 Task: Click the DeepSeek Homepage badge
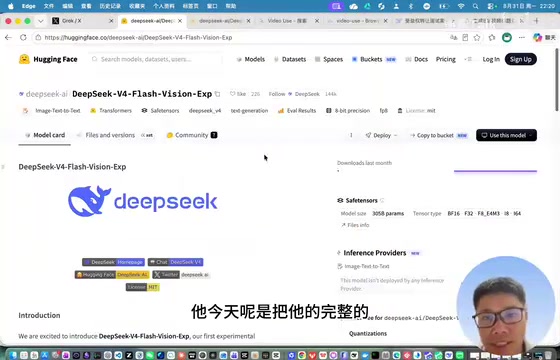point(113,262)
